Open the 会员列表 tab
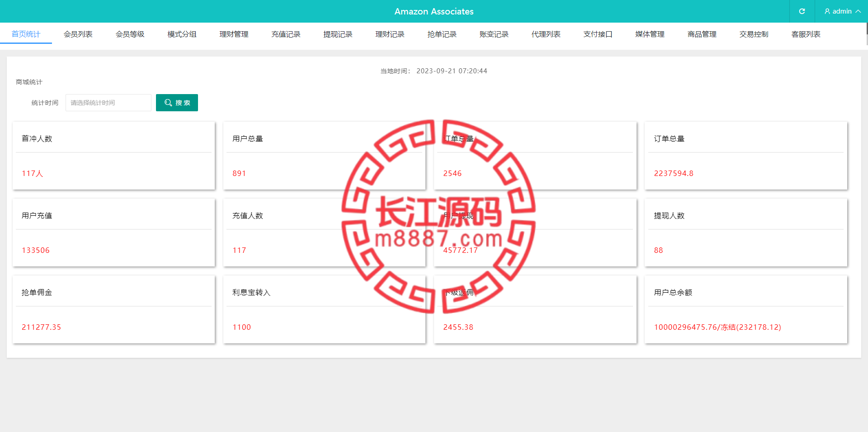868x432 pixels. pos(78,34)
